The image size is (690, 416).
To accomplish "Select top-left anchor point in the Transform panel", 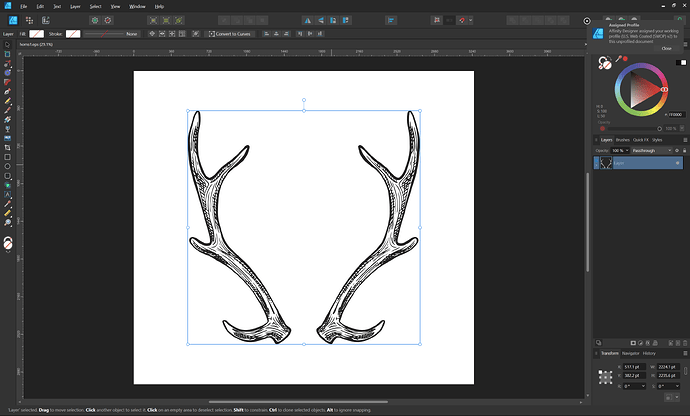I will tap(600, 372).
